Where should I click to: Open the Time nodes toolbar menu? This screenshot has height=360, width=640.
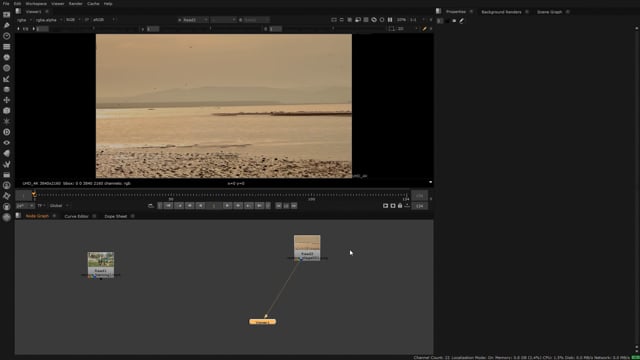point(7,36)
